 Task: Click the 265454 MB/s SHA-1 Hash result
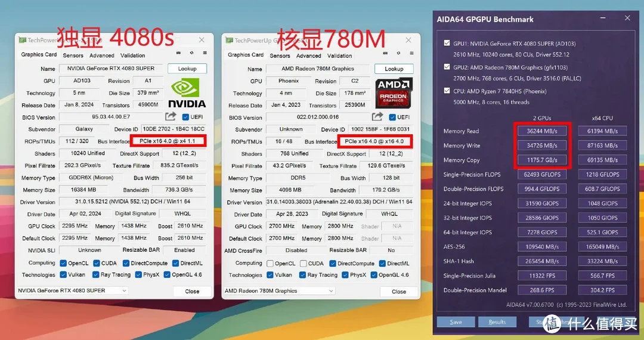tap(542, 261)
